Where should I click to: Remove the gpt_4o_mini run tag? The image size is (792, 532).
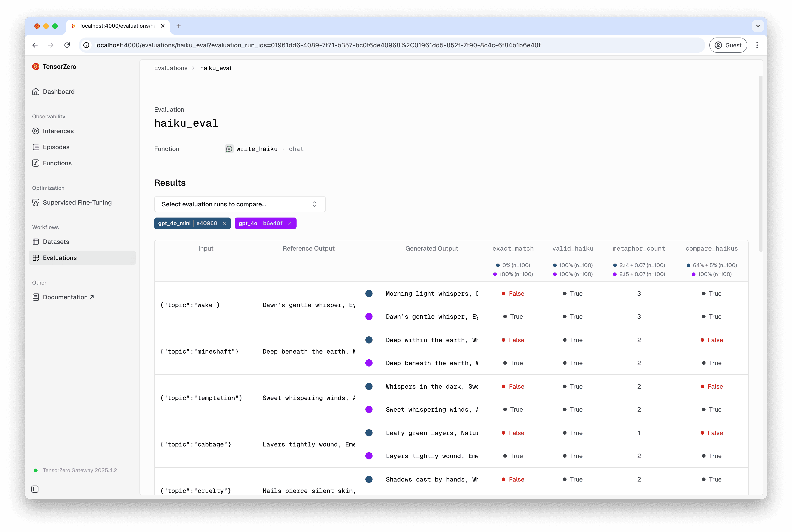(x=224, y=223)
